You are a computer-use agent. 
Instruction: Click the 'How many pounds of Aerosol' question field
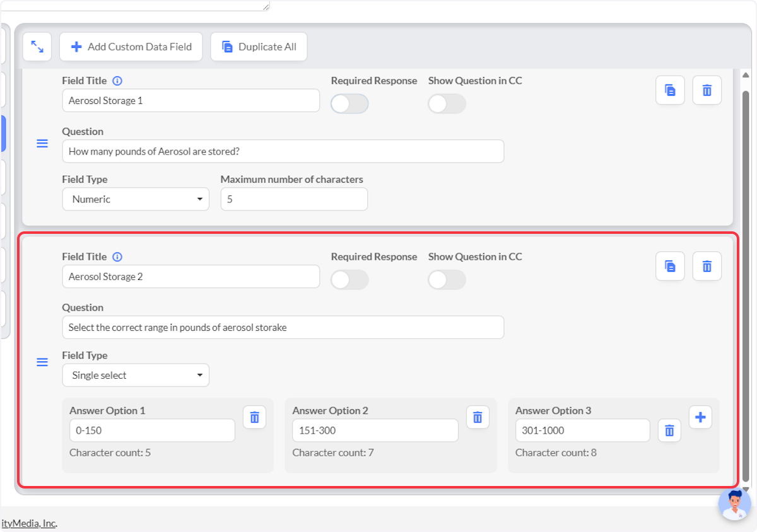point(283,151)
